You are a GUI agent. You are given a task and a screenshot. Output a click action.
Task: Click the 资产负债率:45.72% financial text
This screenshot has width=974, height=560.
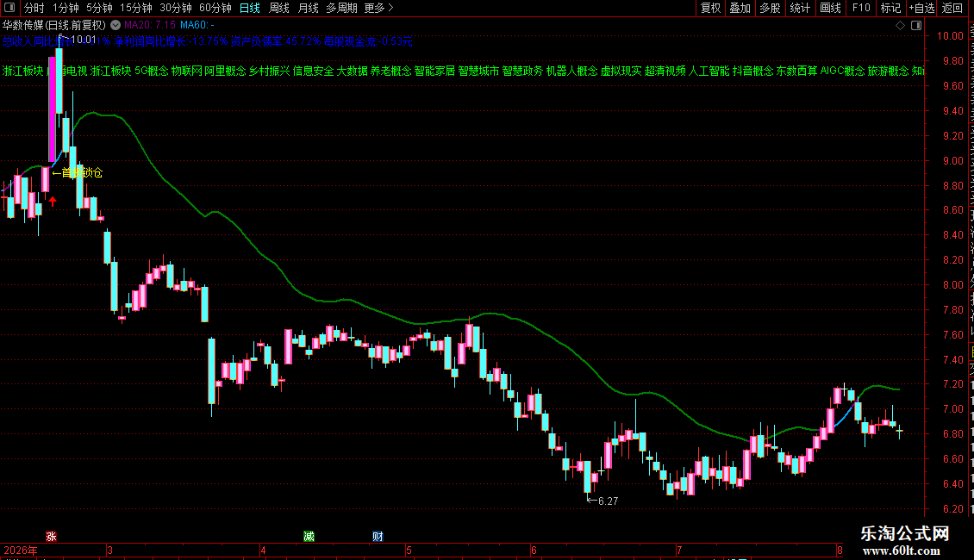pos(276,41)
